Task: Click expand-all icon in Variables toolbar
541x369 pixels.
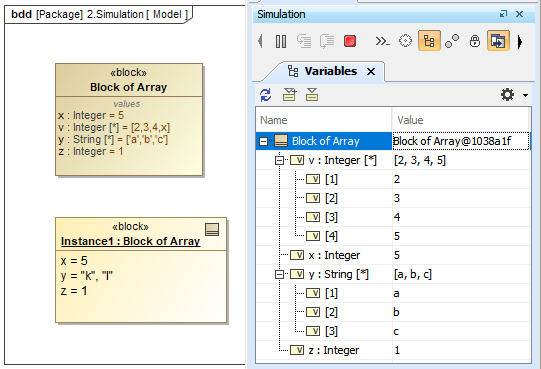Action: (289, 95)
